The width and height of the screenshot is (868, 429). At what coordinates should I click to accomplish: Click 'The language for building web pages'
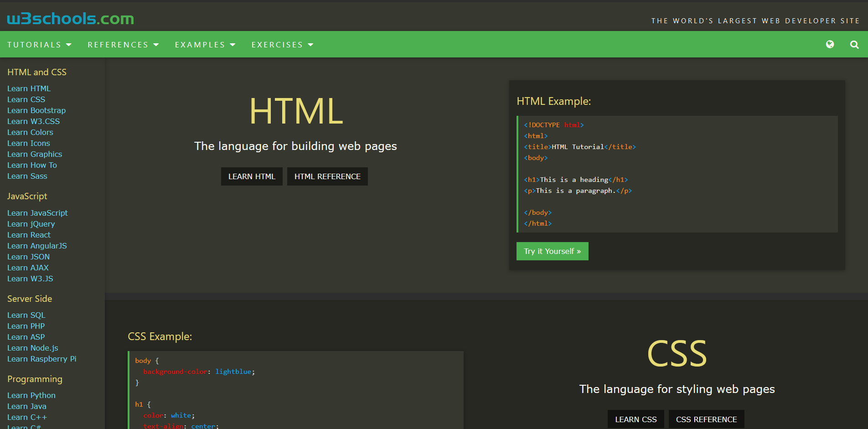coord(295,146)
